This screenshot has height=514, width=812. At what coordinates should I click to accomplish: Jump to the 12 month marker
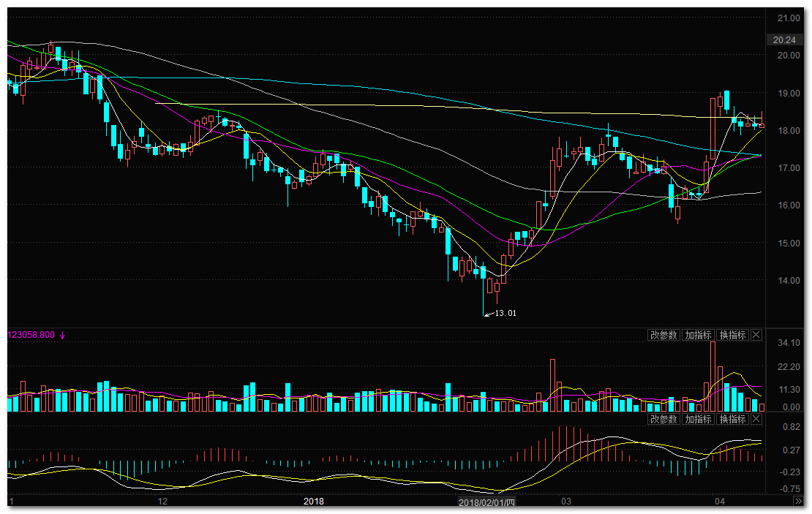tap(162, 502)
